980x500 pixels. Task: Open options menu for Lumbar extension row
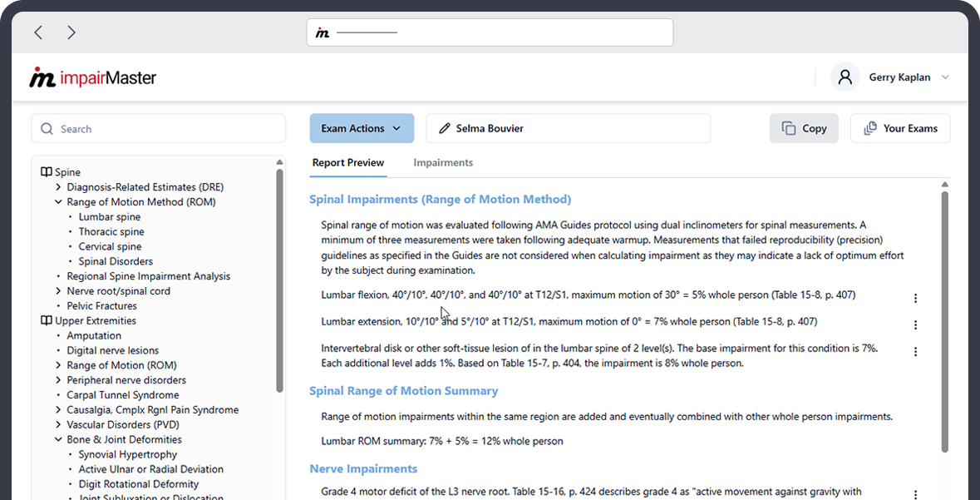(915, 324)
